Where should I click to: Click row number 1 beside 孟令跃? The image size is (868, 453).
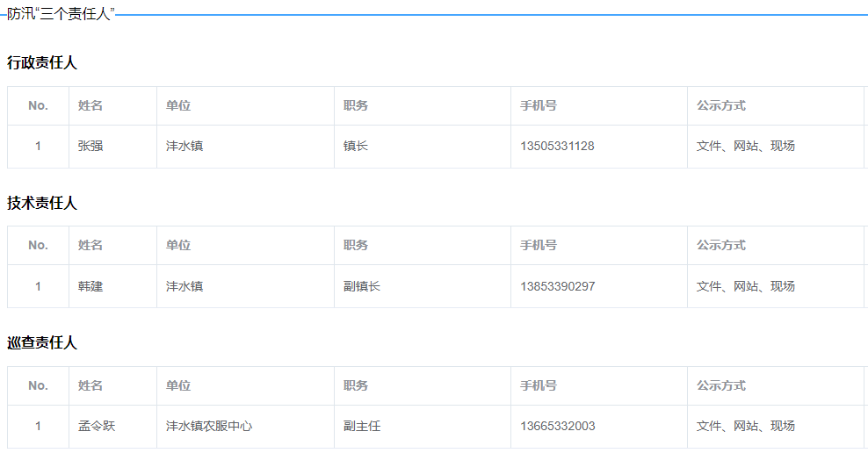pos(38,426)
